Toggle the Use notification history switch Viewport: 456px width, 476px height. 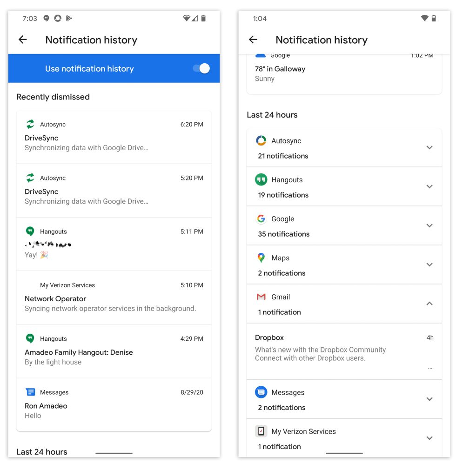[x=201, y=68]
